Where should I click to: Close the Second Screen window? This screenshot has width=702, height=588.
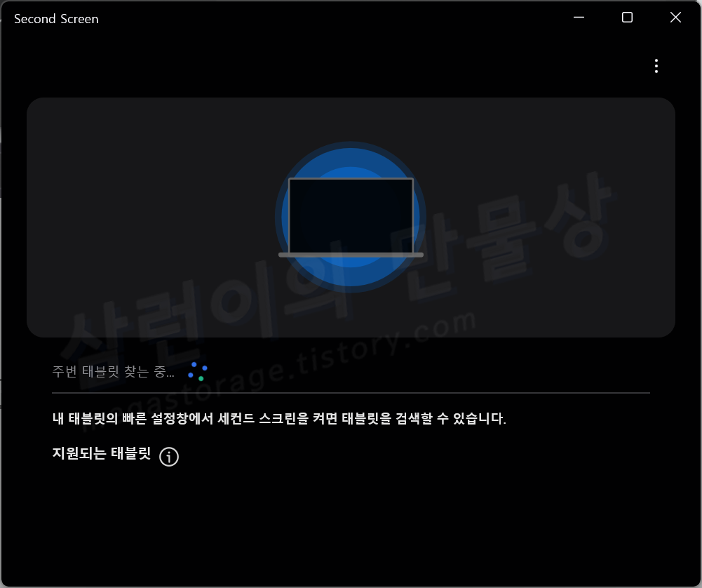[675, 18]
